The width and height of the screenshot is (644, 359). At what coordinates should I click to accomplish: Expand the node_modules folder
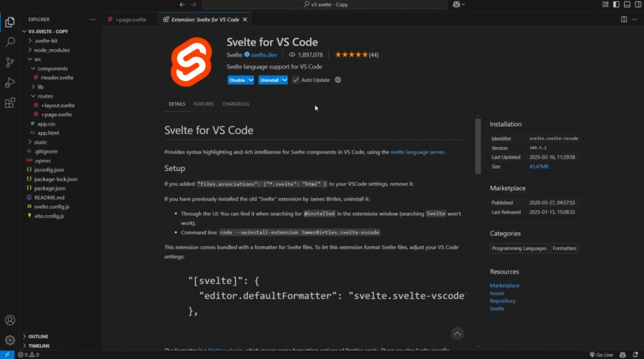52,50
